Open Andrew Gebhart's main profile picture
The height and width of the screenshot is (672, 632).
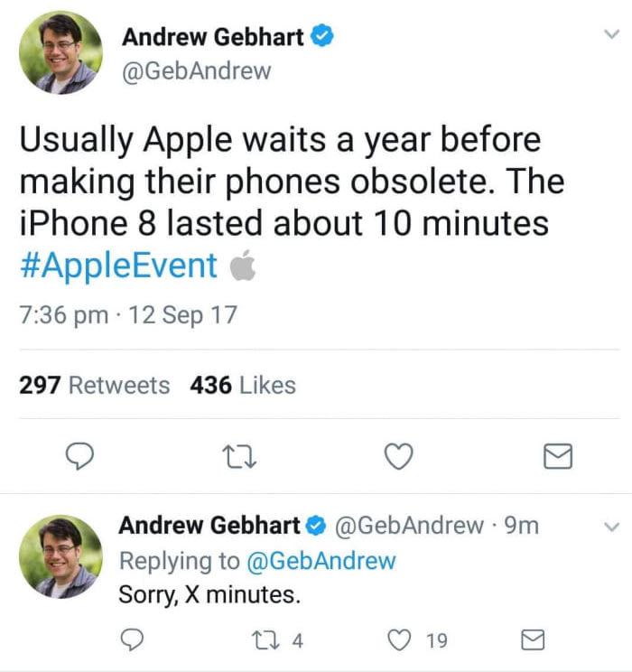60,52
